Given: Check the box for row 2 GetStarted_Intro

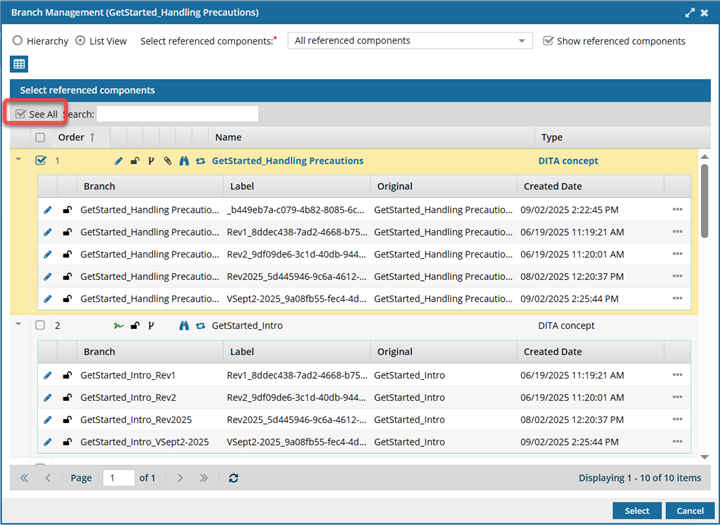Looking at the screenshot, I should click(40, 325).
